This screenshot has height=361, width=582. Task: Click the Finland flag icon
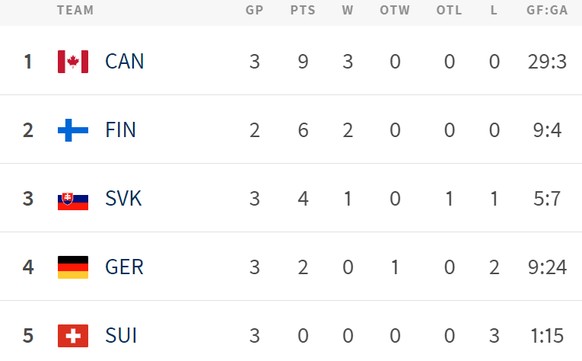click(x=73, y=130)
